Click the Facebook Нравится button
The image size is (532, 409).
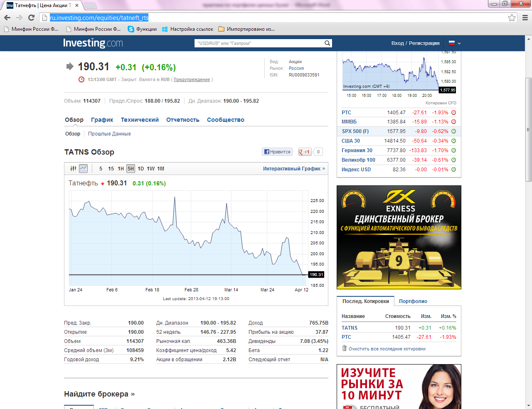point(277,152)
